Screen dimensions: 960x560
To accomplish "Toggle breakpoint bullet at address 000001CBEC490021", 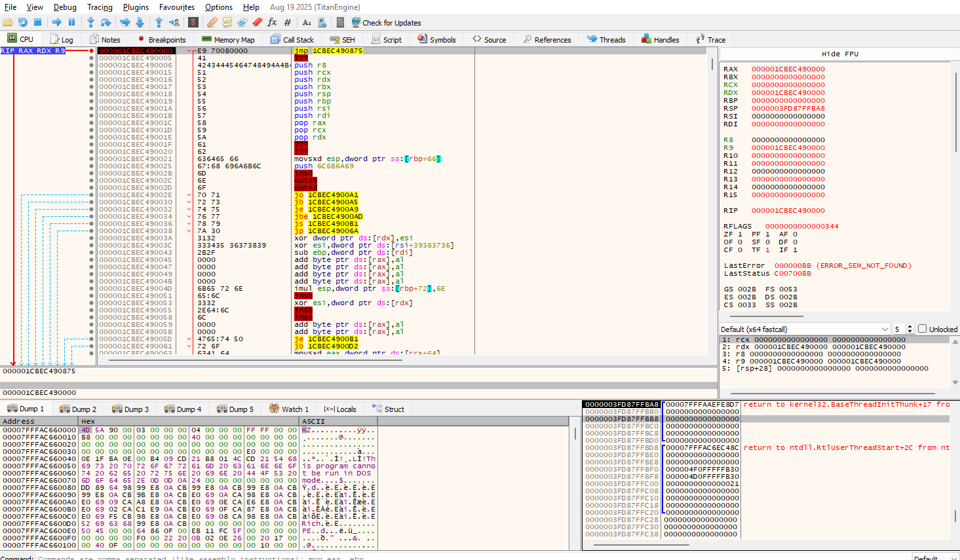I will (x=92, y=159).
